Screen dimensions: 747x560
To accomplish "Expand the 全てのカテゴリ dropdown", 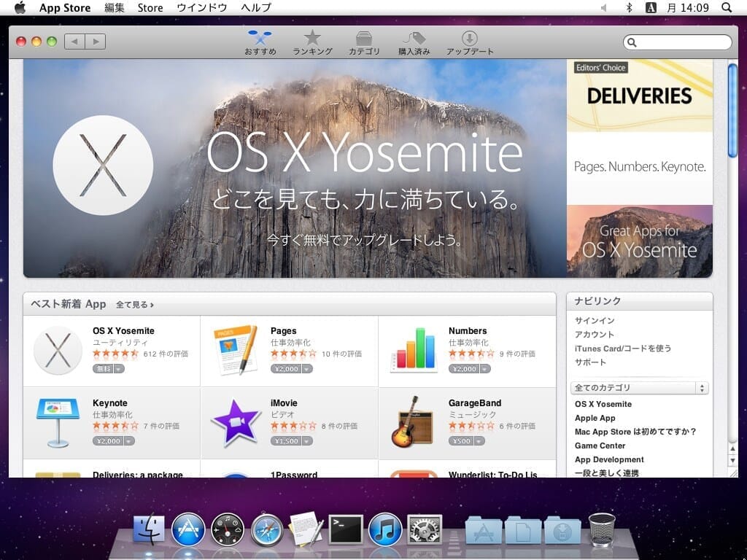I will click(x=640, y=388).
